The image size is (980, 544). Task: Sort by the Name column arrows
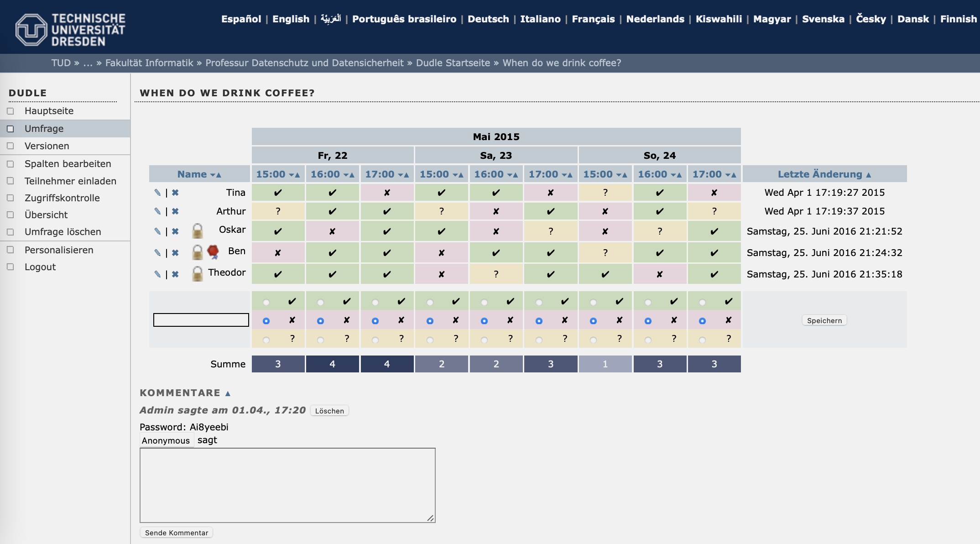(215, 175)
